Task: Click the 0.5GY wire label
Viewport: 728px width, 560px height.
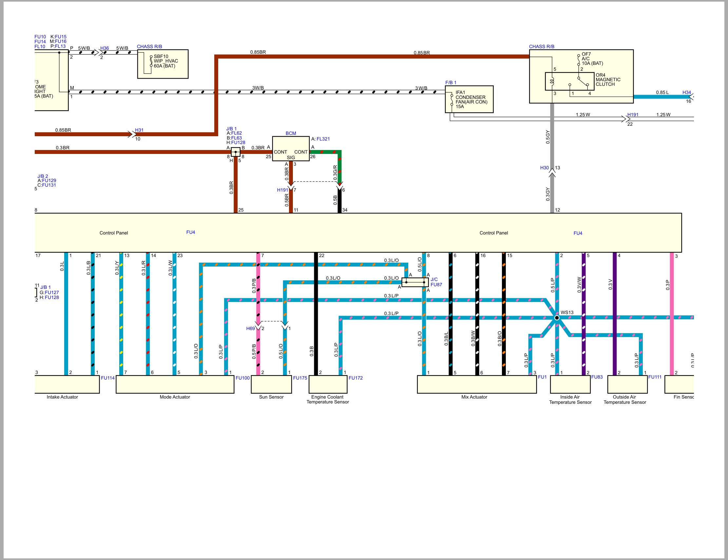Action: 548,137
